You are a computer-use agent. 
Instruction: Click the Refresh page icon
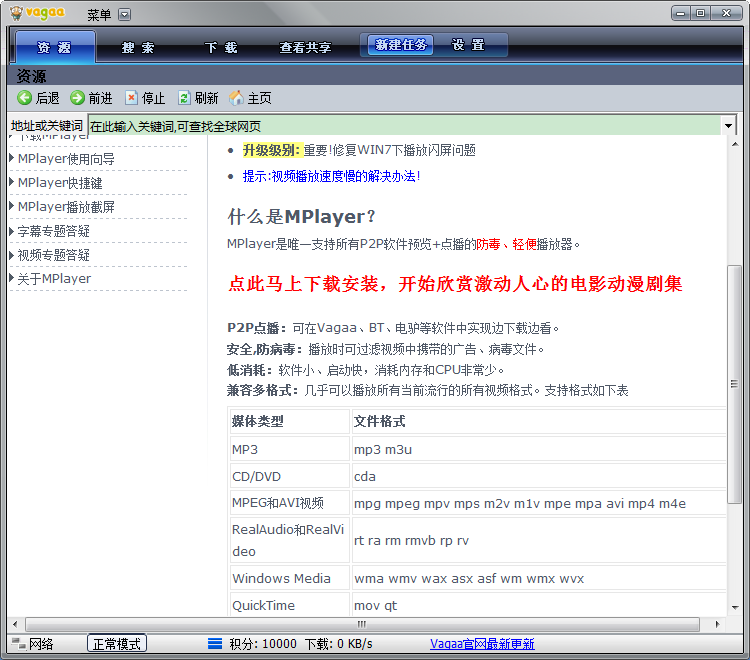pos(184,98)
